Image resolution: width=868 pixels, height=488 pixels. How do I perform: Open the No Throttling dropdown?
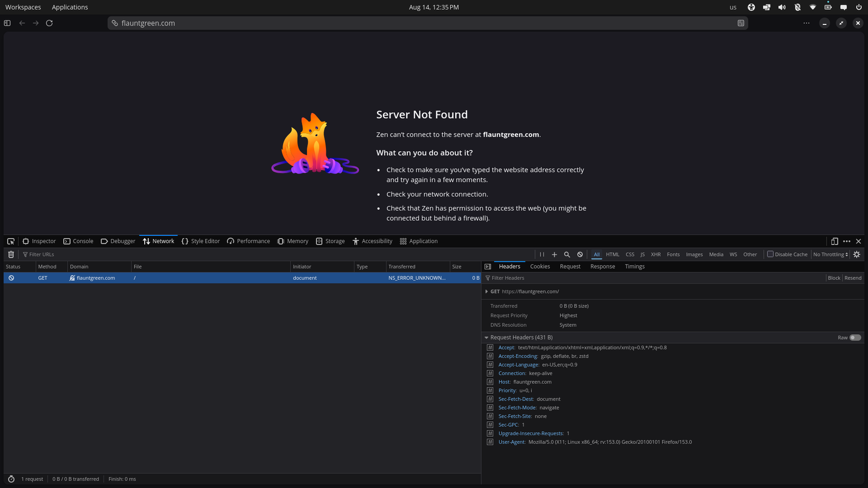pos(831,254)
